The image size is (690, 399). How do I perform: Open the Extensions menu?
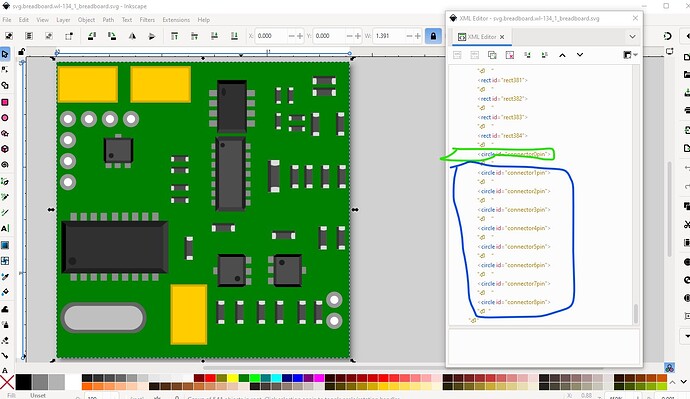point(176,20)
